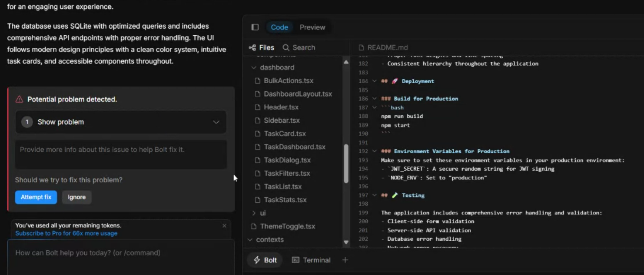Screen dimensions: 644x275
Task: Open DashboardLayout.tsx file
Action: click(298, 94)
